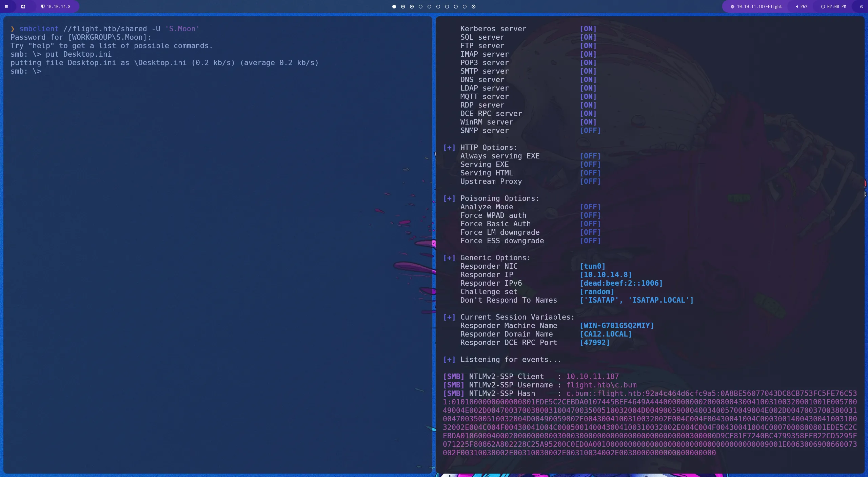
Task: Switch to the fourth empty workspace dot
Action: [420, 6]
